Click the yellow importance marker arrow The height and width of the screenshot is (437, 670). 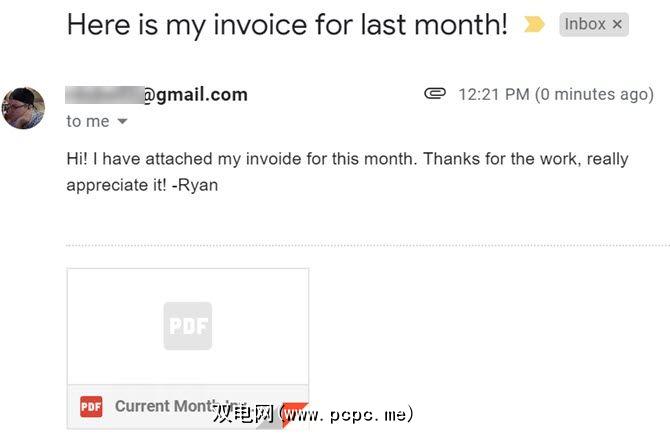click(x=534, y=24)
